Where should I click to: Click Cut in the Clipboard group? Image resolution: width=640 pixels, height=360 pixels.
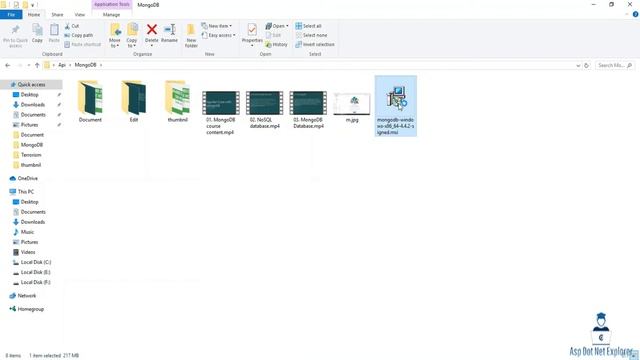(x=71, y=26)
